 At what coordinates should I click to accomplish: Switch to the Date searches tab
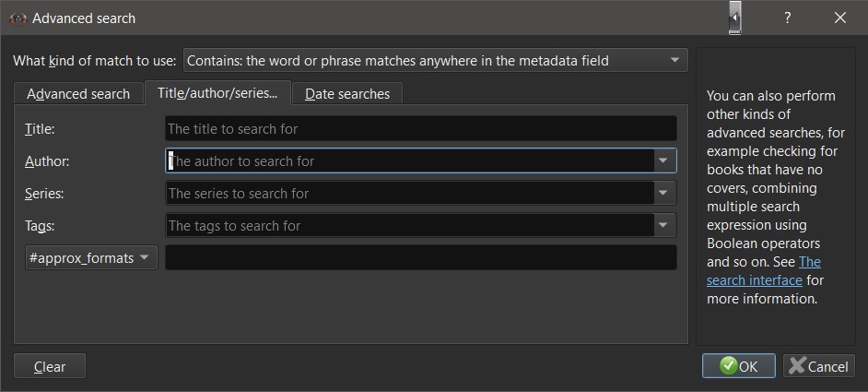(347, 93)
